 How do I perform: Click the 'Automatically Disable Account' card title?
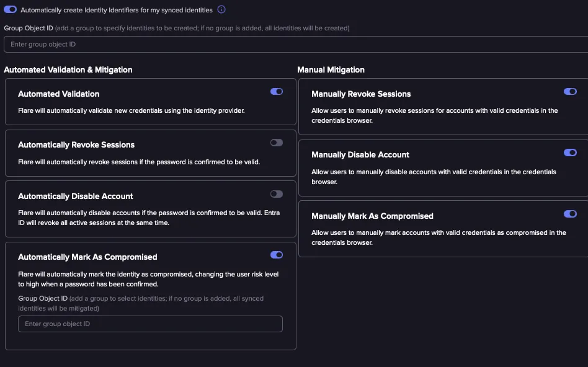pos(76,196)
